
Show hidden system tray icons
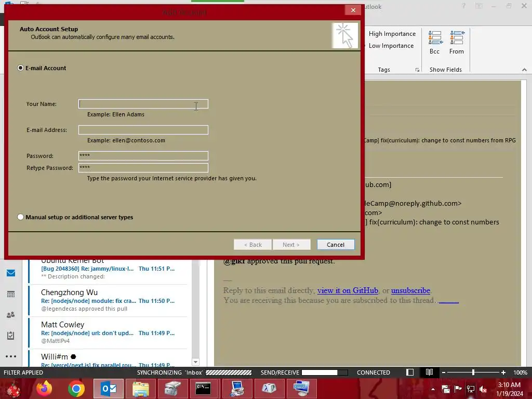pos(433,389)
